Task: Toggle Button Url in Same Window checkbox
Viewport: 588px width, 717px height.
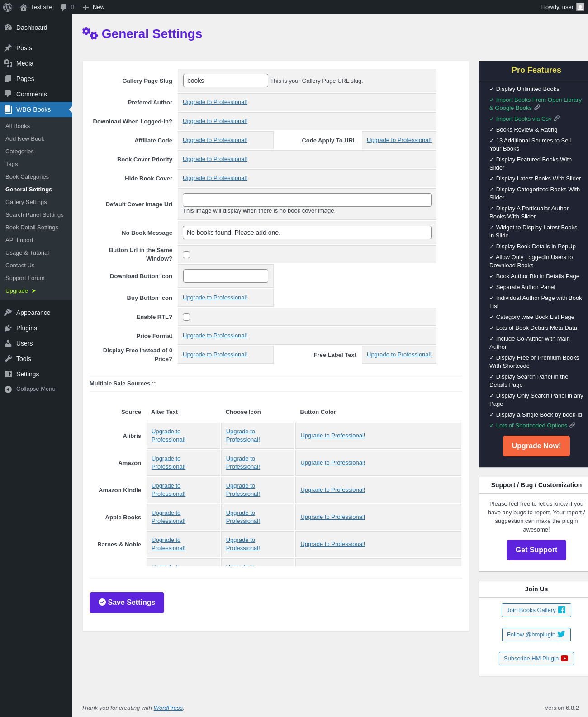Action: click(x=186, y=255)
